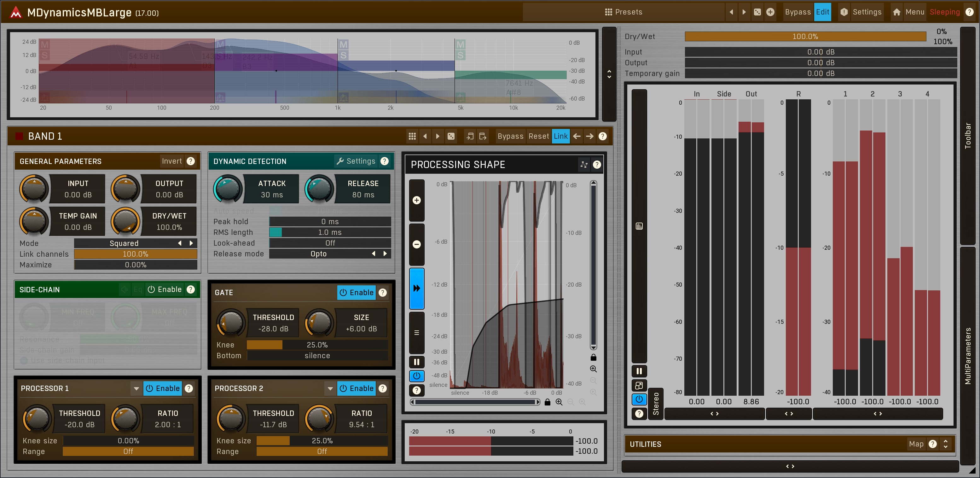Click the plus zoom-in button in Processing Shape

[x=417, y=200]
